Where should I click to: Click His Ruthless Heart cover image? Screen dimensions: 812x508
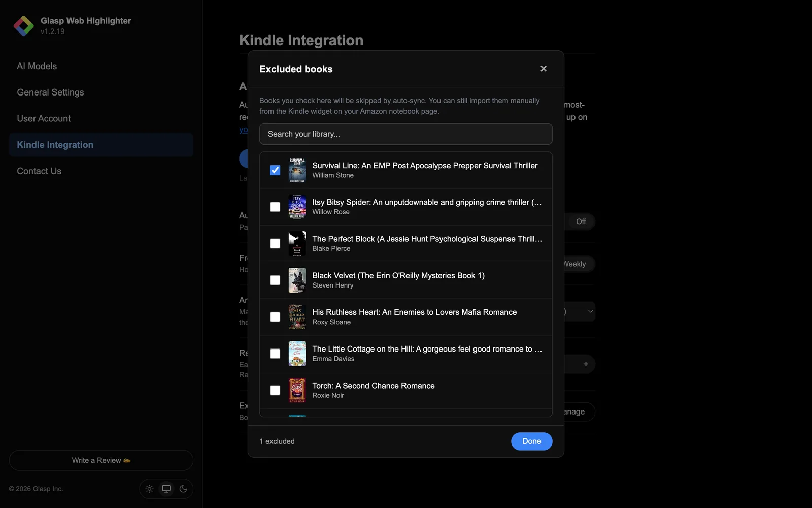297,317
